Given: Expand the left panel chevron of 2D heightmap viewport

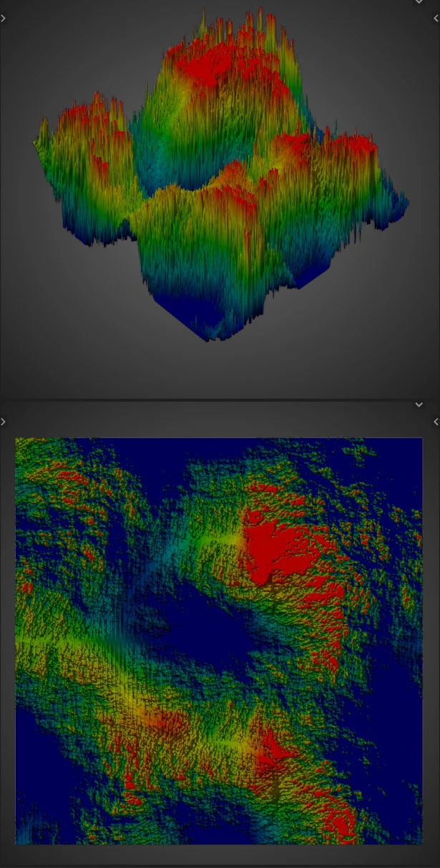Looking at the screenshot, I should point(3,422).
